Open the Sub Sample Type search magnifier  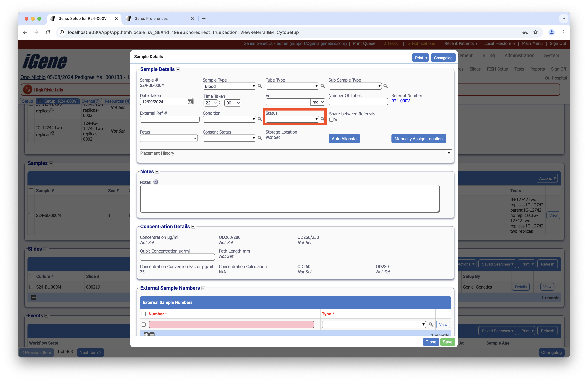[386, 86]
